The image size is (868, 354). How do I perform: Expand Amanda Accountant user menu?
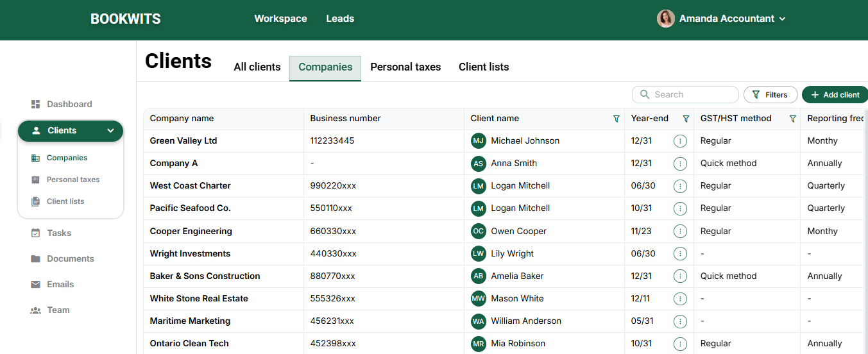coord(782,19)
